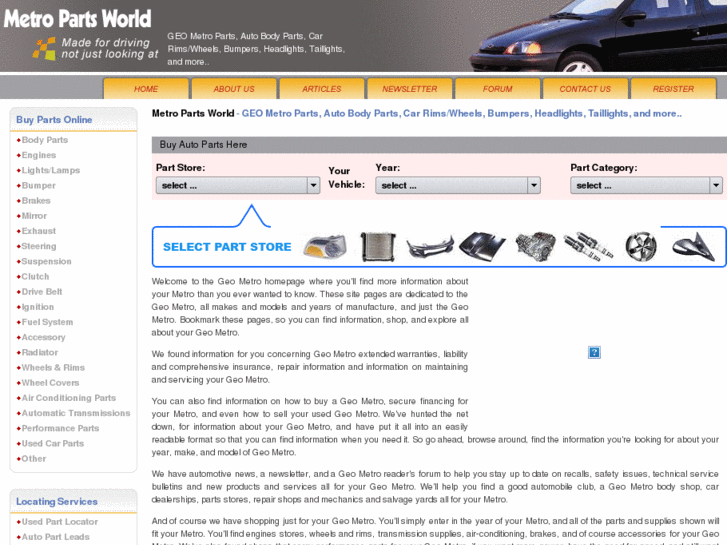The image size is (727, 545).
Task: Open Used Part Locator link
Action: coord(60,522)
